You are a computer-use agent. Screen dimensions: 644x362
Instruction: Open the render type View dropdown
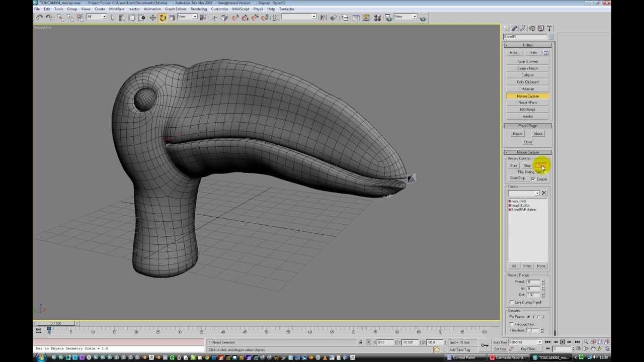(405, 17)
